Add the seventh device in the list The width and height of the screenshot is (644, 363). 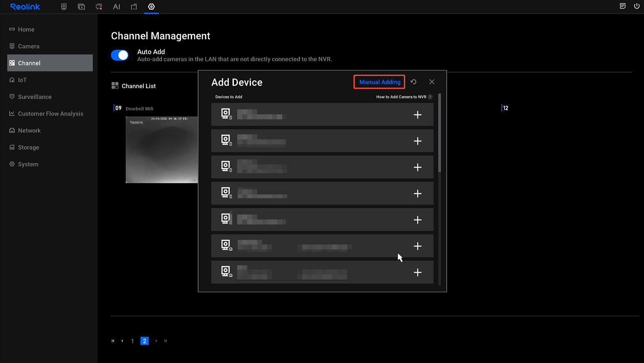coord(418,272)
